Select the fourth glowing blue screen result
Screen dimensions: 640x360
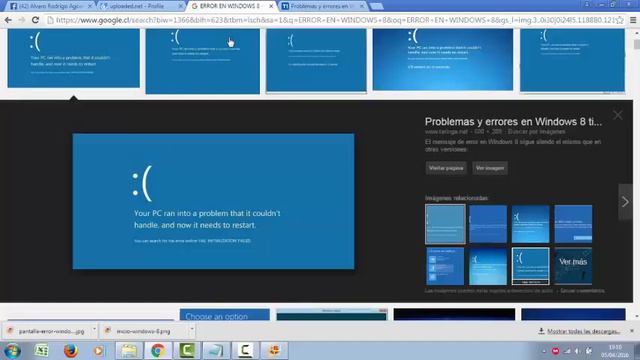click(x=443, y=59)
